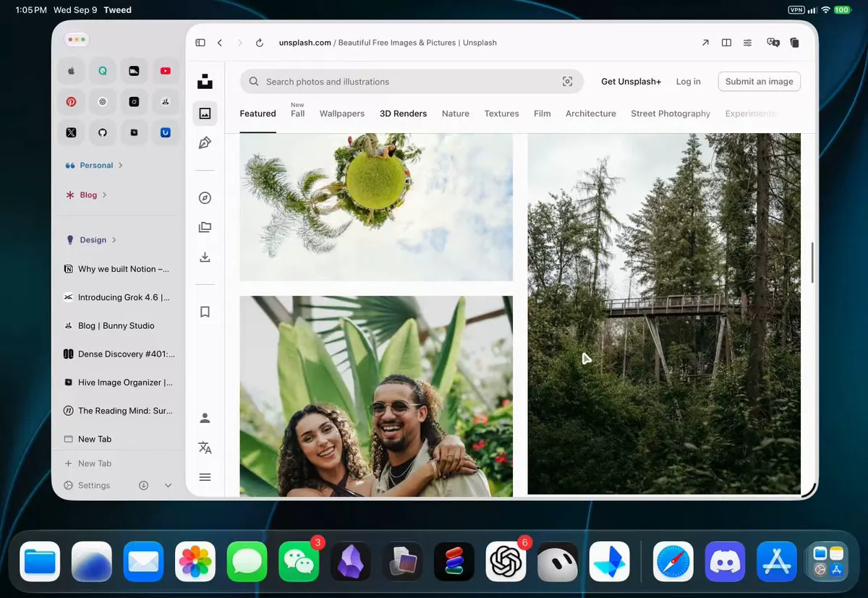868x598 pixels.
Task: Select the Featured tab
Action: point(258,114)
